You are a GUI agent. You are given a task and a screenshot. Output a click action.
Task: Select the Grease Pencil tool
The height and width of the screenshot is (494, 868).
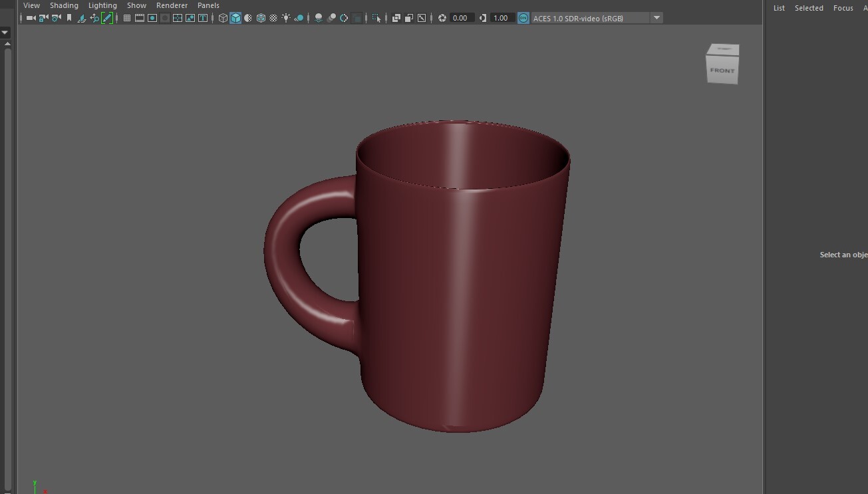coord(107,18)
